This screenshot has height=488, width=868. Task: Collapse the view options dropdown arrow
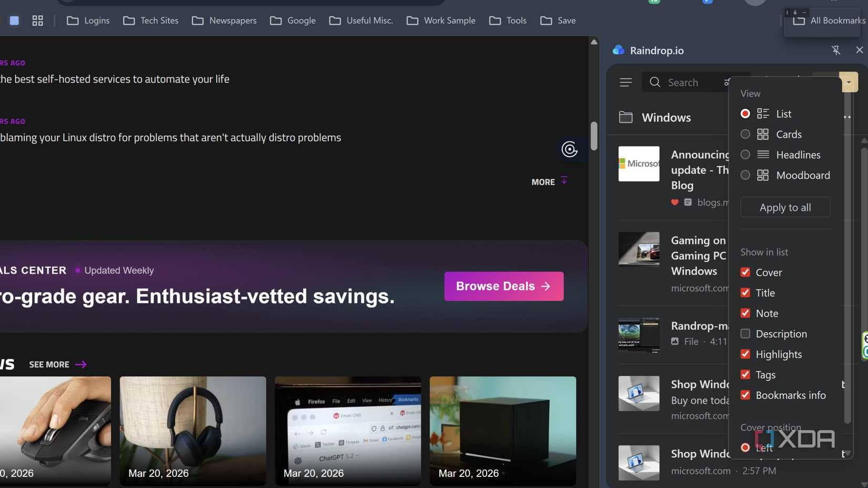coord(849,82)
